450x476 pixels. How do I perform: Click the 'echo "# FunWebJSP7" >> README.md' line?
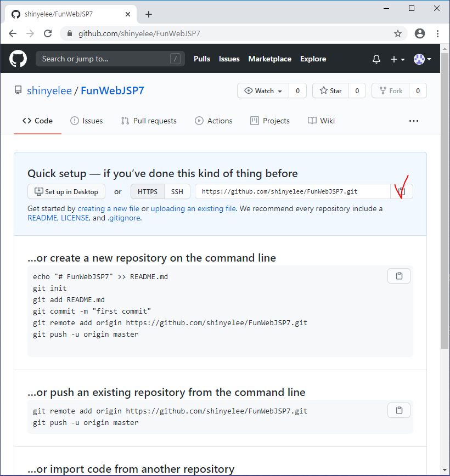100,276
